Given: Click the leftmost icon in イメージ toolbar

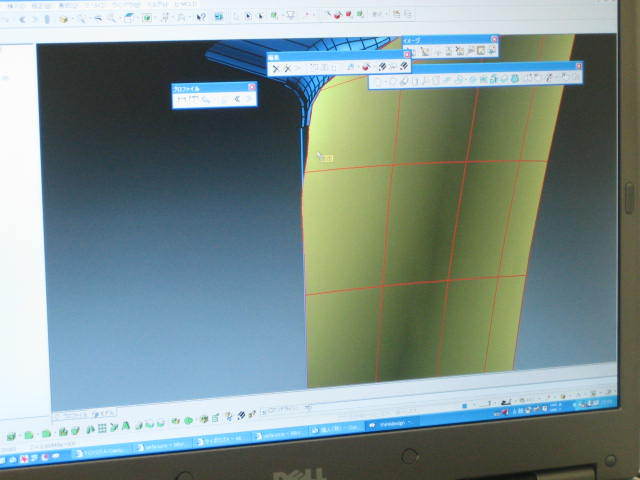Looking at the screenshot, I should click(425, 50).
